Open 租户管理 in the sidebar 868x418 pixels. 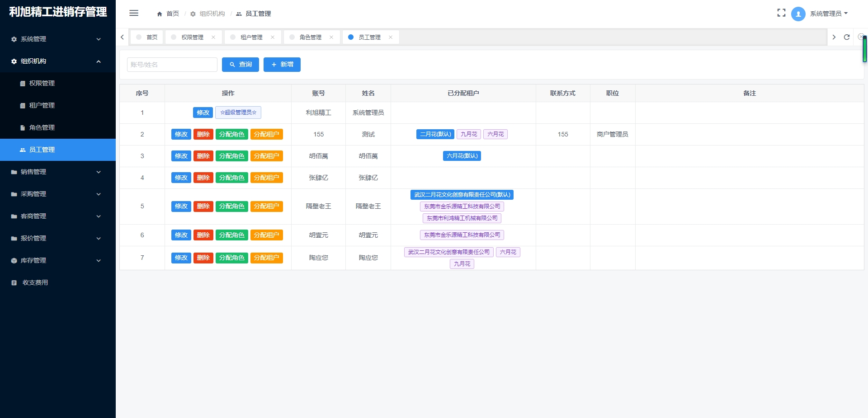pos(58,105)
